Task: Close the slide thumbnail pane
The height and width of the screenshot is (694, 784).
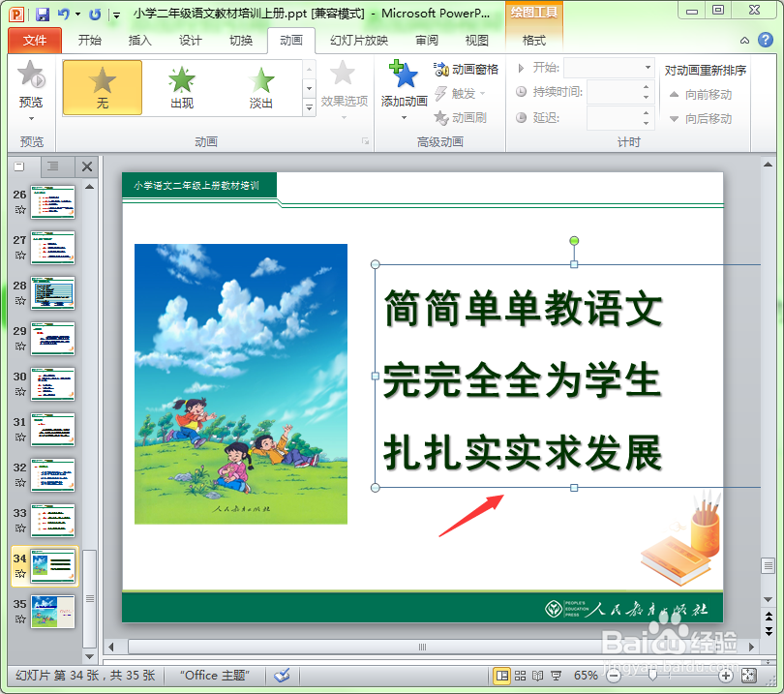Action: (x=87, y=166)
